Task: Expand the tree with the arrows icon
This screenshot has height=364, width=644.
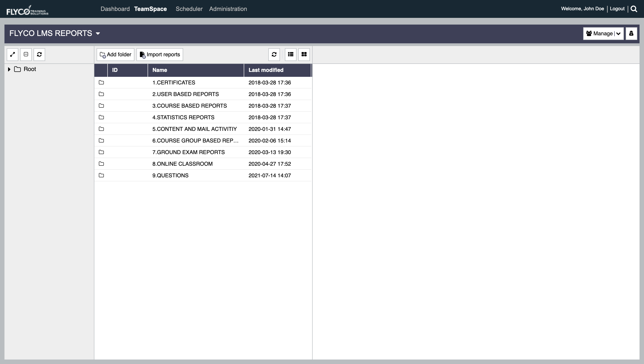Action: pyautogui.click(x=13, y=54)
